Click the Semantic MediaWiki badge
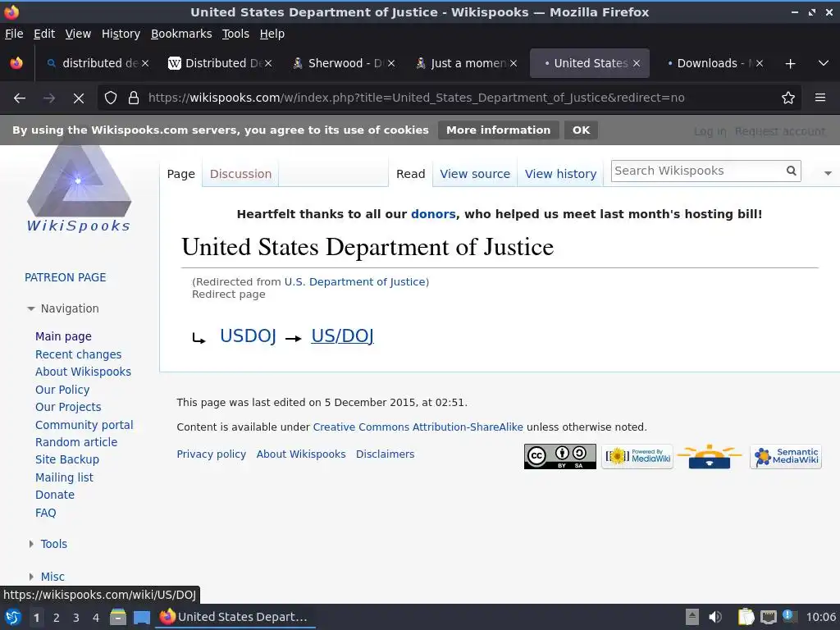840x630 pixels. click(x=786, y=457)
